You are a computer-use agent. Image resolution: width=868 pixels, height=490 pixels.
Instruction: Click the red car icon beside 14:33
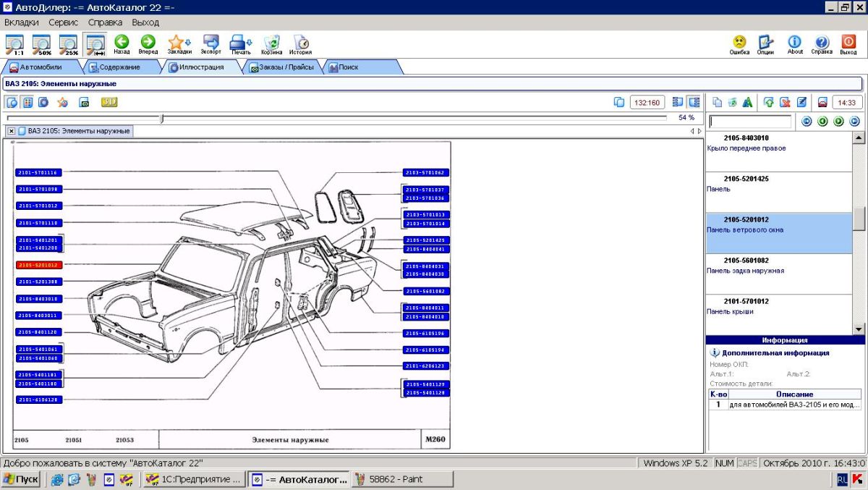822,102
